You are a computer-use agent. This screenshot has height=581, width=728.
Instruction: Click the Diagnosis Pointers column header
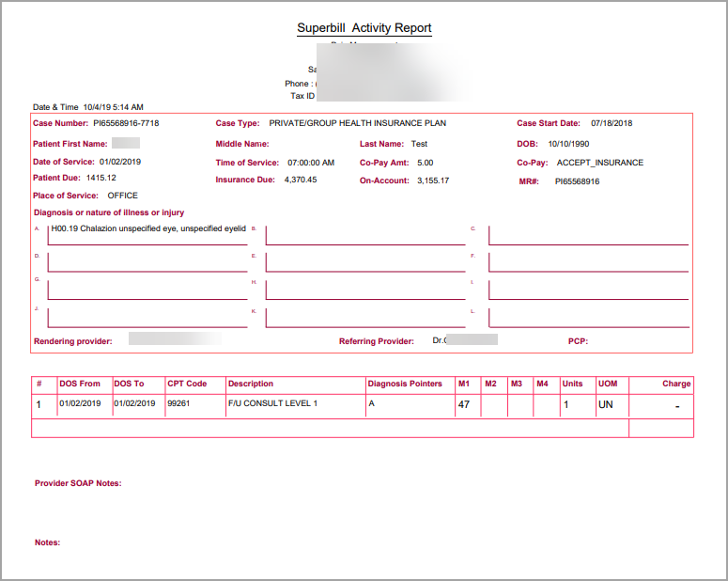(x=405, y=384)
